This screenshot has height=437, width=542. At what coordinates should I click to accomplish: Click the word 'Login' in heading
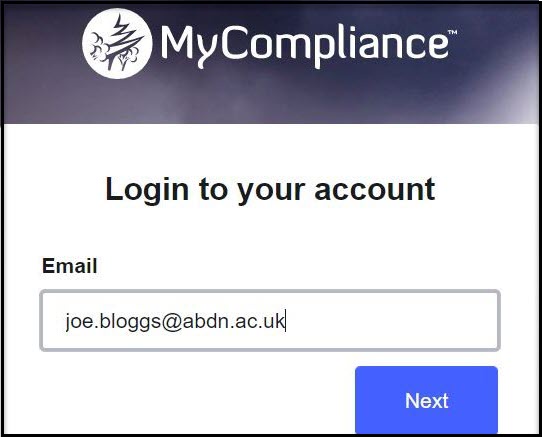click(x=147, y=190)
